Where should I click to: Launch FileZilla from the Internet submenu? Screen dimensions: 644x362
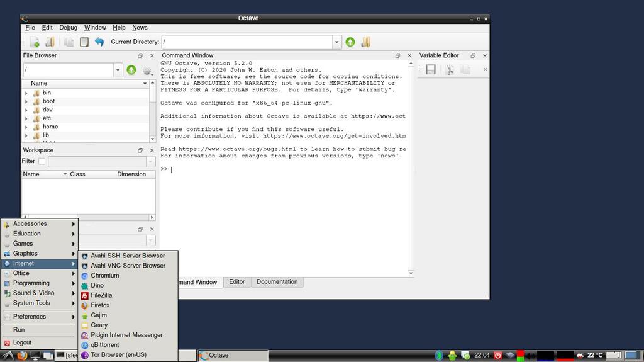click(x=101, y=295)
